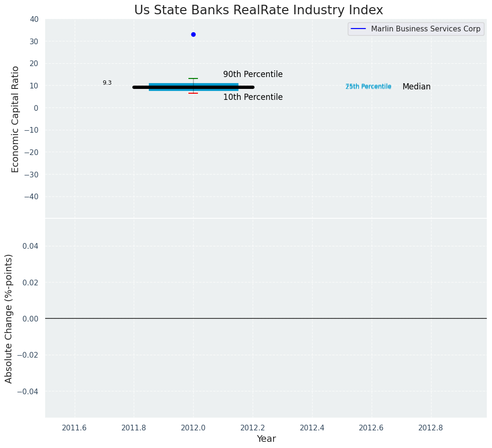Click the 9.3 median value label

click(107, 83)
